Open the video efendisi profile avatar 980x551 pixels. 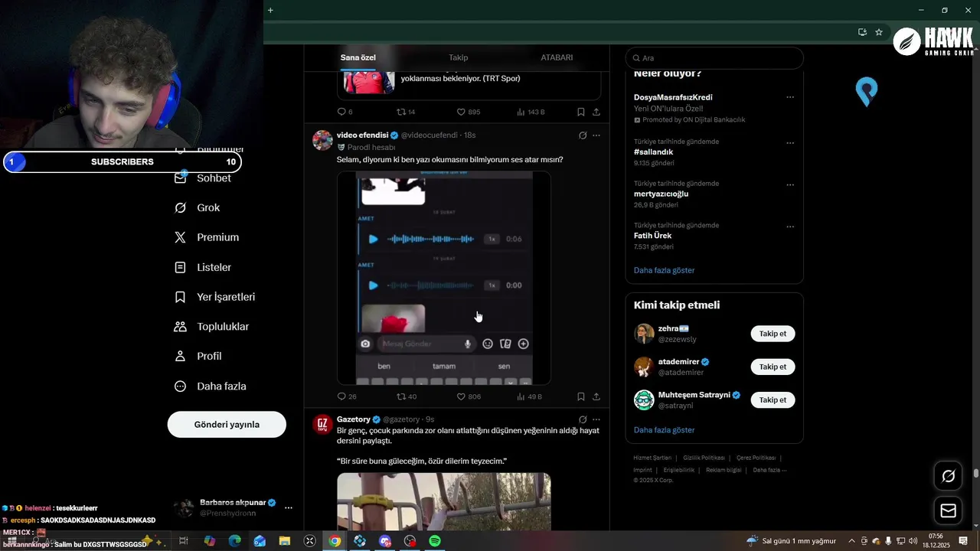[x=323, y=140]
